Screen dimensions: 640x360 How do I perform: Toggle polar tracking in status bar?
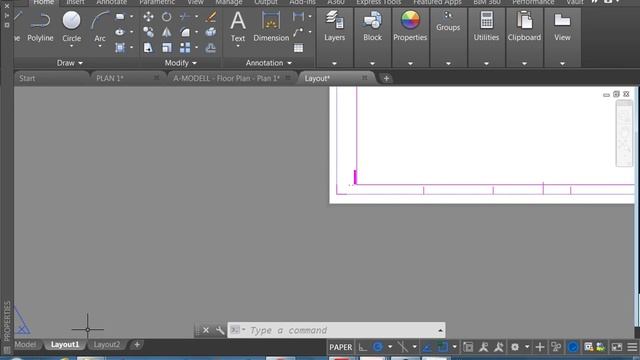click(x=378, y=347)
